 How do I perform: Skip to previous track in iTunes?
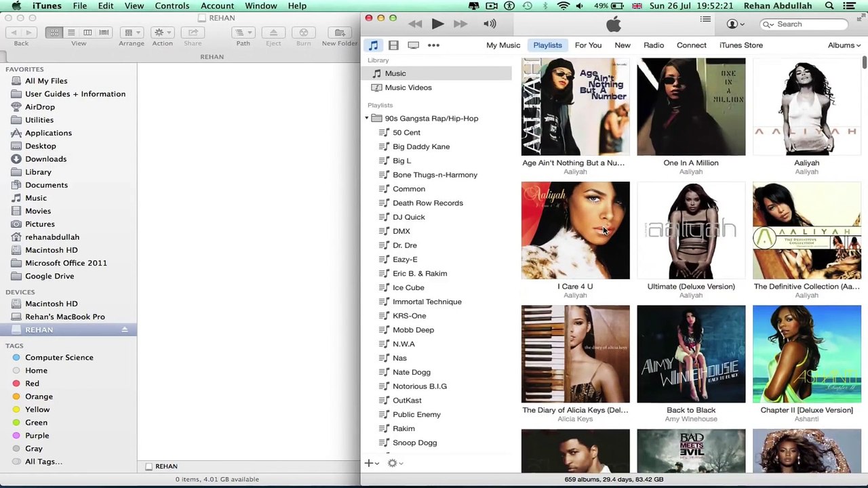[415, 24]
